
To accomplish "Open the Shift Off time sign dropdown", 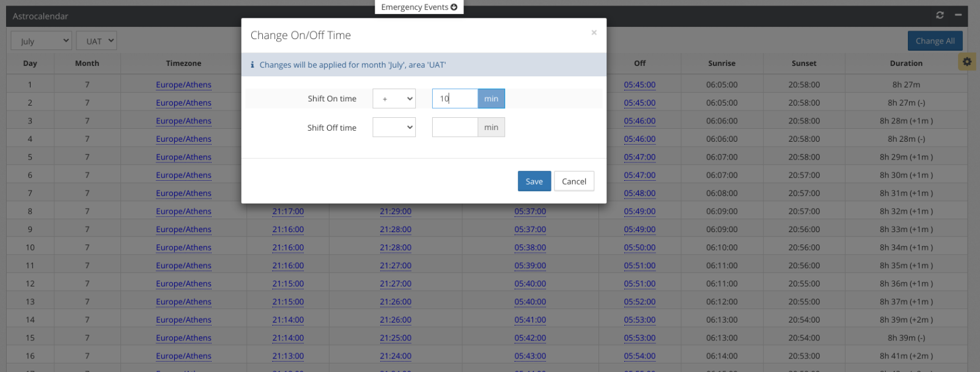I will (x=394, y=128).
